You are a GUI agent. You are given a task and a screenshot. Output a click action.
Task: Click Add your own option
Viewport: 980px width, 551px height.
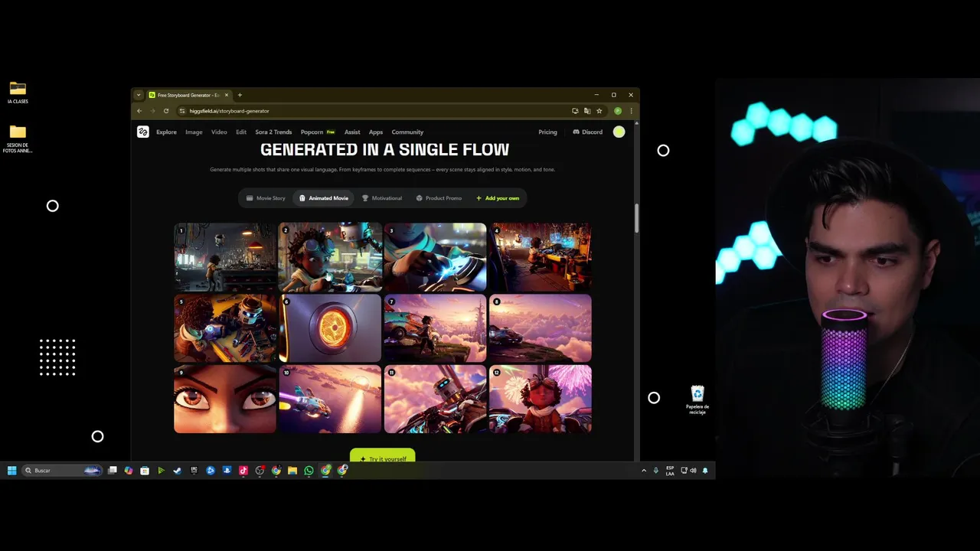pos(498,198)
